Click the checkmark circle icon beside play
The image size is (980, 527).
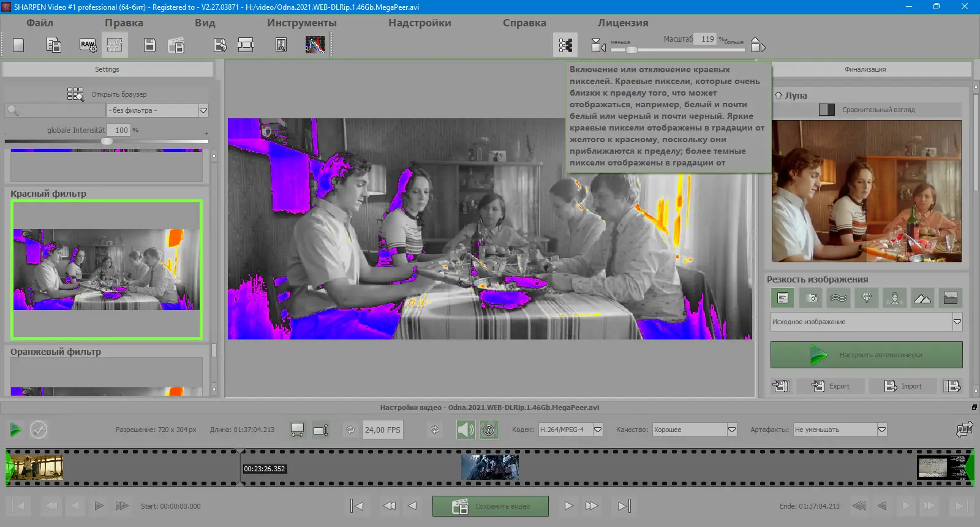click(x=39, y=430)
